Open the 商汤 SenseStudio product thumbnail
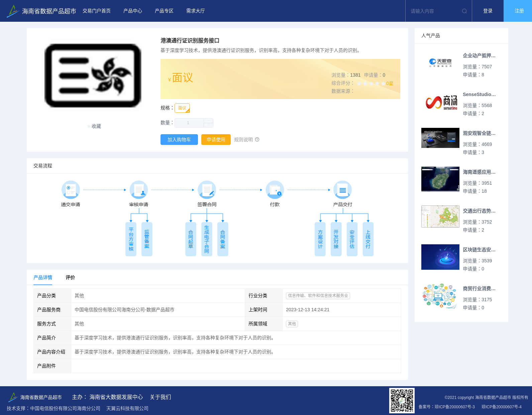 tap(440, 102)
